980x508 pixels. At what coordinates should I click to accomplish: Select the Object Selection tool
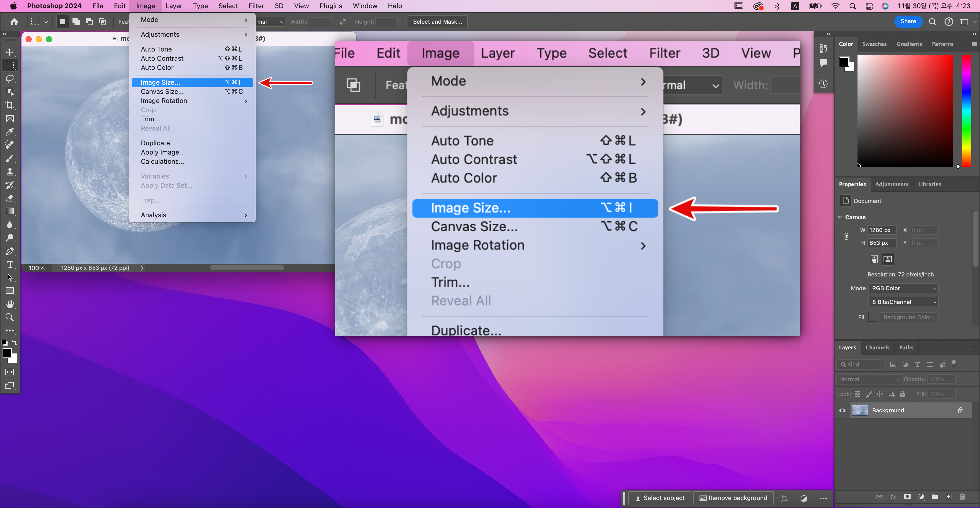point(9,92)
